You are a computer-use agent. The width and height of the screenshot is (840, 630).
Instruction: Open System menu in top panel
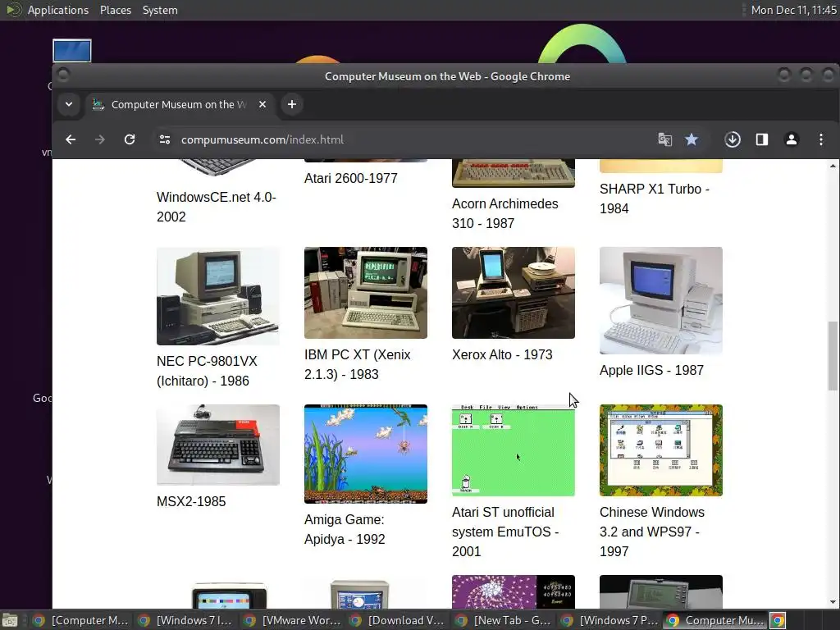coord(160,10)
